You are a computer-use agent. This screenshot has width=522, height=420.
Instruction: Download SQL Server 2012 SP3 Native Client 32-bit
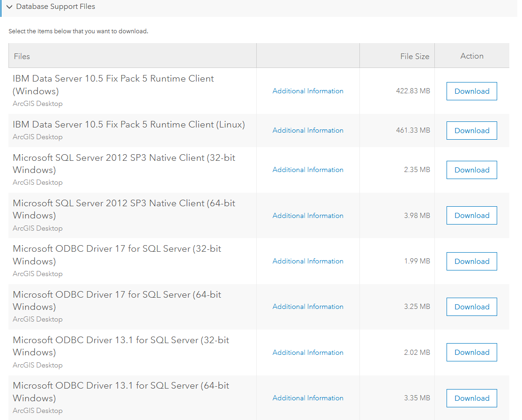[471, 170]
